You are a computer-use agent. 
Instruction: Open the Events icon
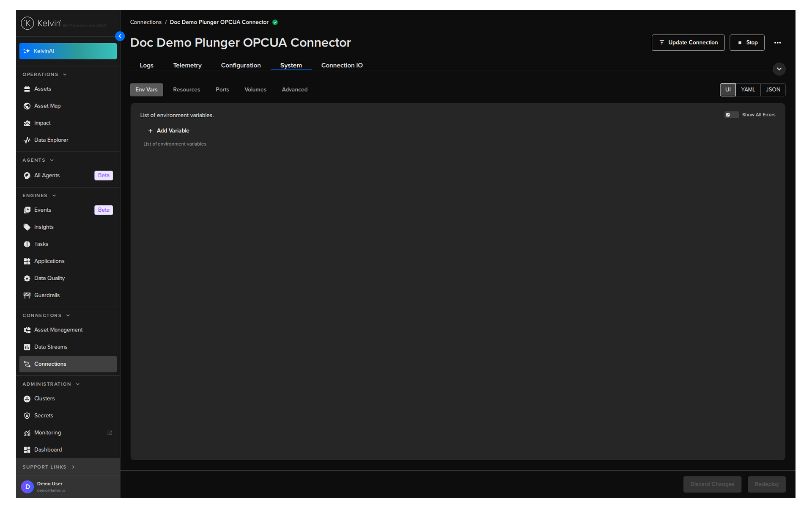click(x=27, y=210)
